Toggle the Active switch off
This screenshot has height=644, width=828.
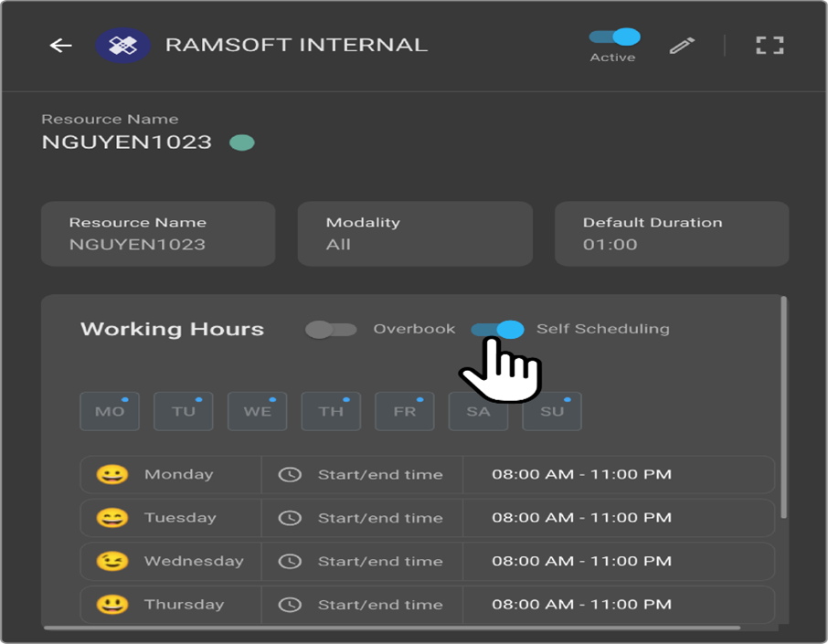pos(615,37)
